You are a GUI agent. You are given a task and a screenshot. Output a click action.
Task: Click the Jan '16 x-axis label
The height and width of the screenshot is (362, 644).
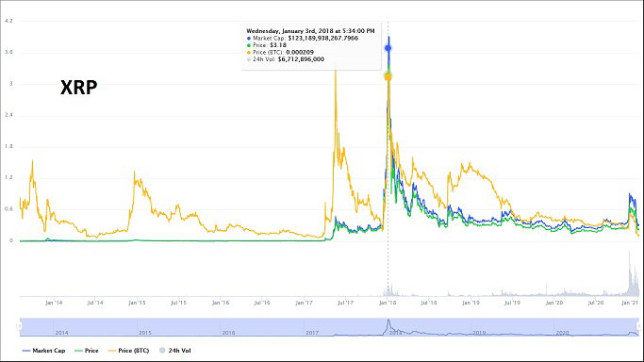click(x=221, y=303)
